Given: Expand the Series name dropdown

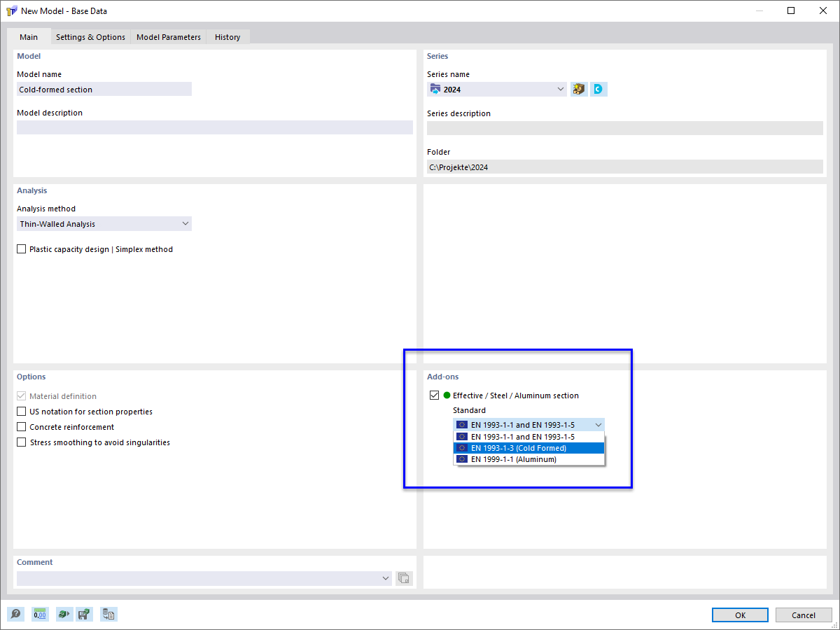Looking at the screenshot, I should coord(560,89).
